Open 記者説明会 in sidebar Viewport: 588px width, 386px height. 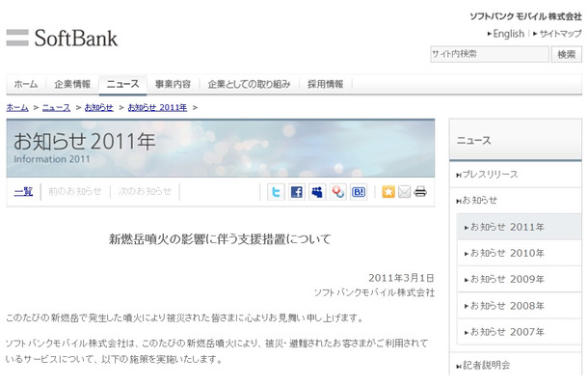click(x=516, y=365)
